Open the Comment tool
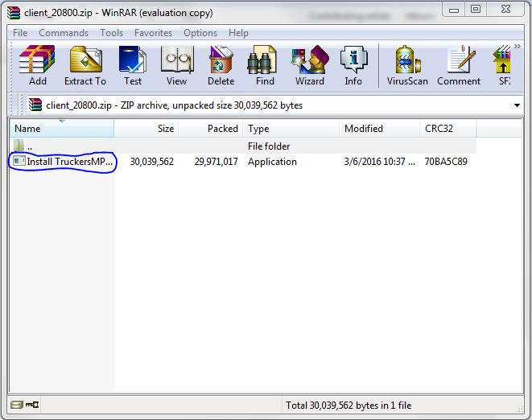Screen dimensions: 532x420 pyautogui.click(x=459, y=65)
